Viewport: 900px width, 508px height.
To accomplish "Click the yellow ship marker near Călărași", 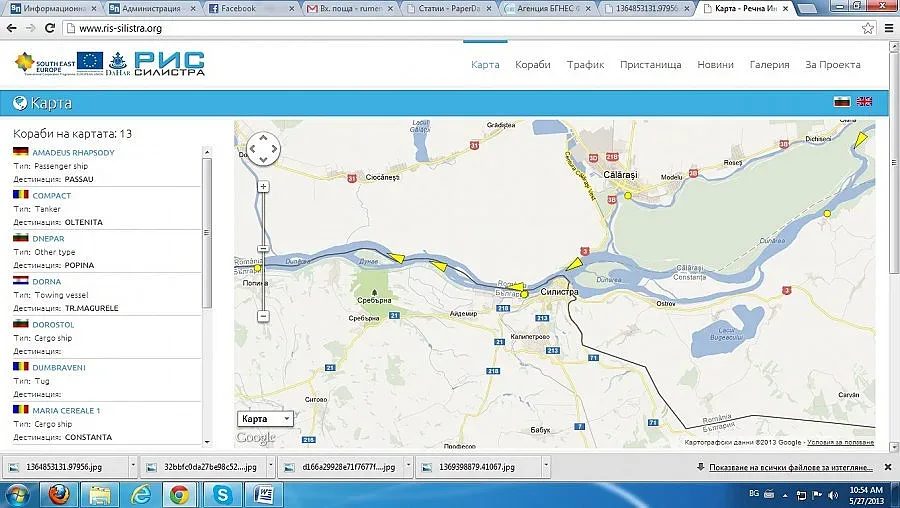I will [628, 196].
